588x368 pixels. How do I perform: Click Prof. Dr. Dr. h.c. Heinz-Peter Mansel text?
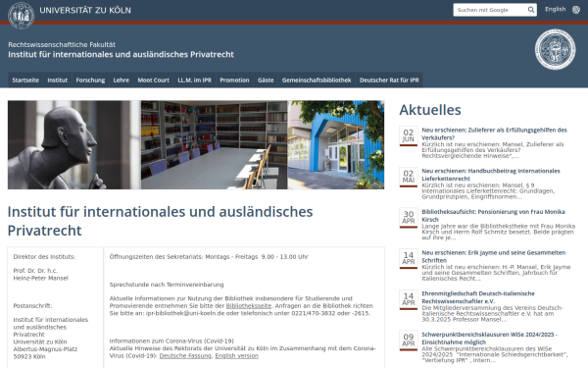click(x=40, y=275)
